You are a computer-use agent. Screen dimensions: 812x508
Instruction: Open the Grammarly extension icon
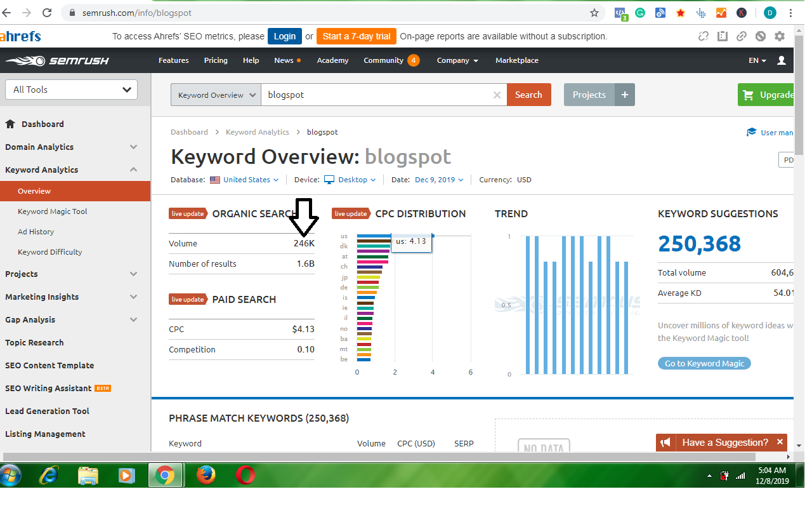[641, 13]
